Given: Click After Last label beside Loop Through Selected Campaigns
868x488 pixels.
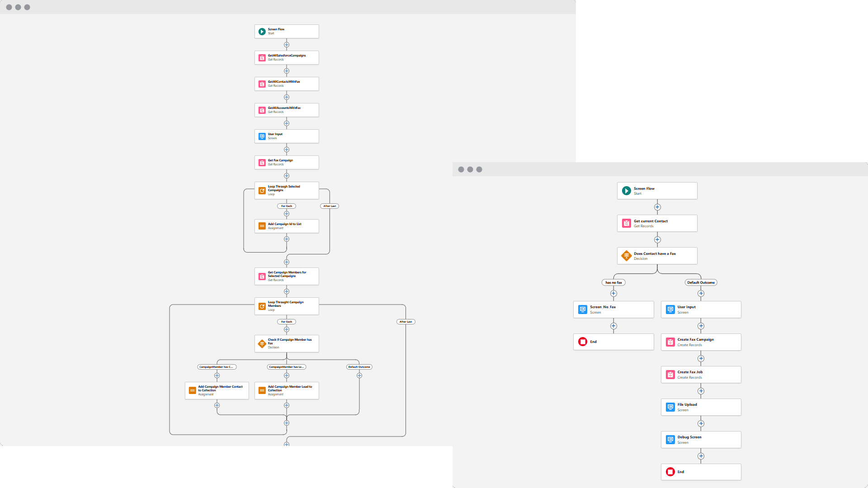Looking at the screenshot, I should coord(330,206).
